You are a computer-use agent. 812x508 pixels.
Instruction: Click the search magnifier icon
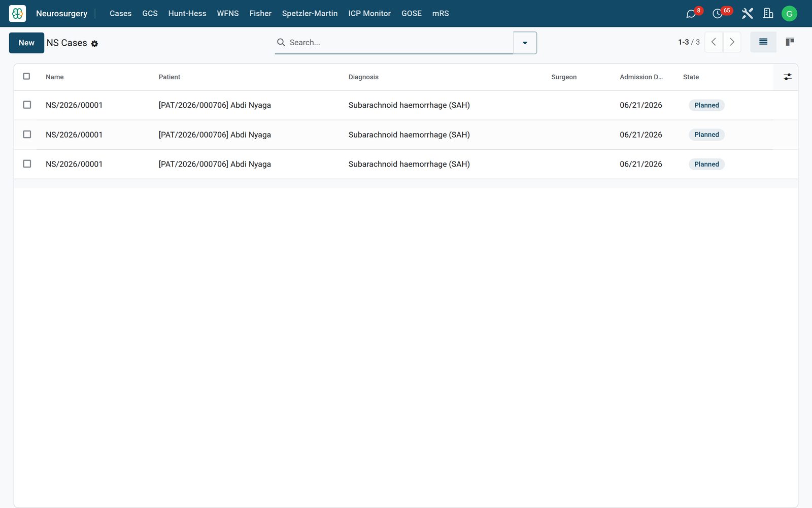(281, 42)
